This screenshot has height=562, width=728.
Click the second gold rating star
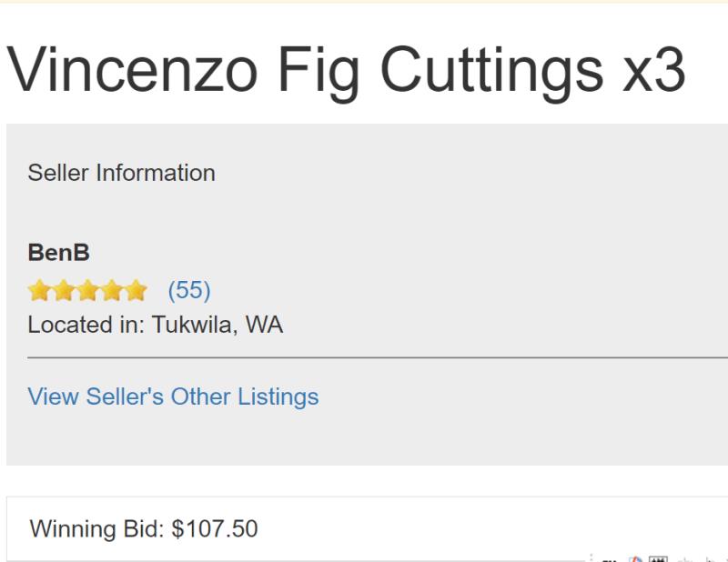[64, 290]
